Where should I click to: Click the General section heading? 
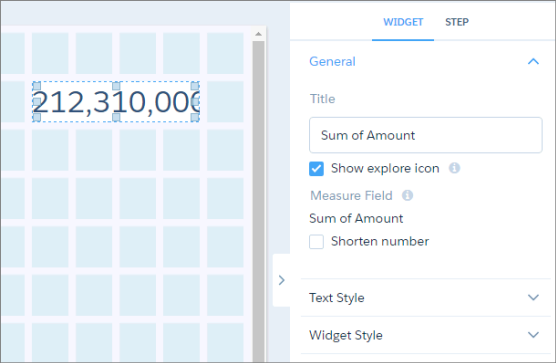pyautogui.click(x=332, y=62)
